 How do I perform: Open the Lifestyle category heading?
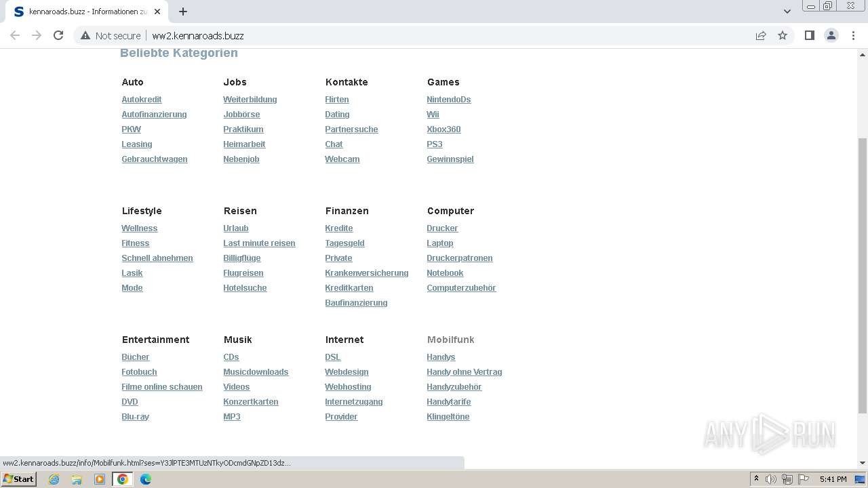tap(142, 211)
